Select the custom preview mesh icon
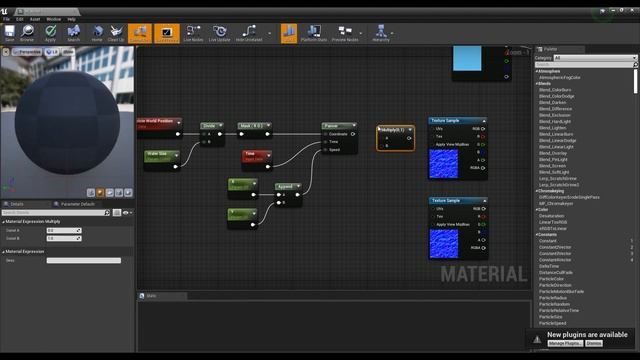 (128, 193)
